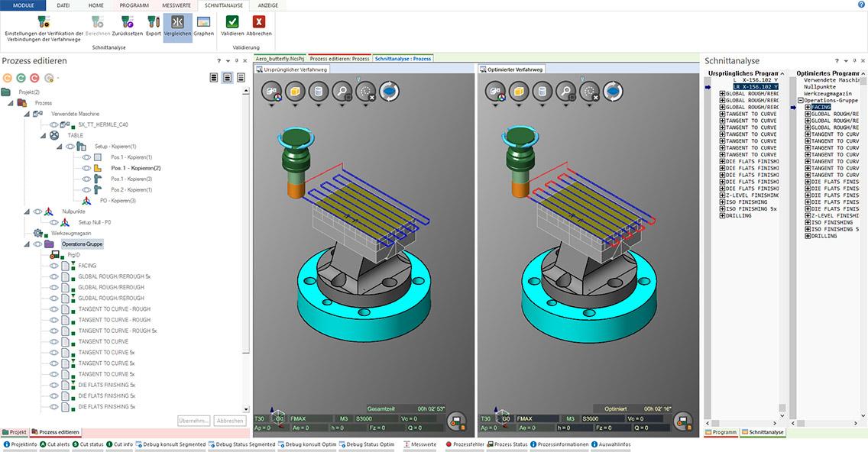This screenshot has height=452, width=868.
Task: Open Einstellungen der Verifikation der Verbindungen icon
Action: point(44,21)
